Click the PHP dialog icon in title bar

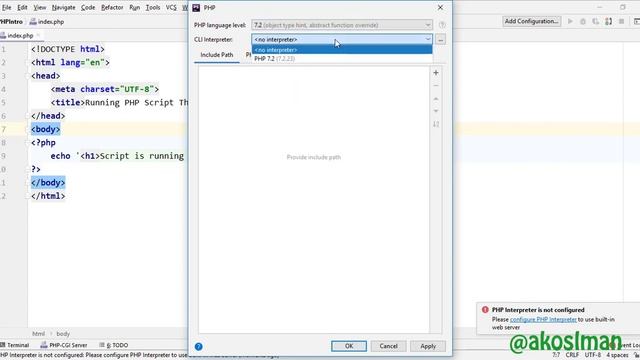click(196, 7)
